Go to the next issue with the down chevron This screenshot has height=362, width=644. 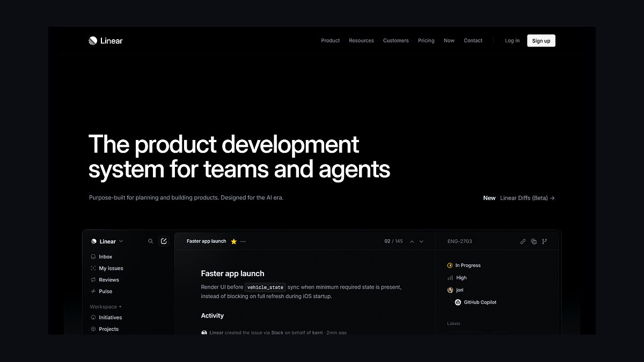pos(421,241)
